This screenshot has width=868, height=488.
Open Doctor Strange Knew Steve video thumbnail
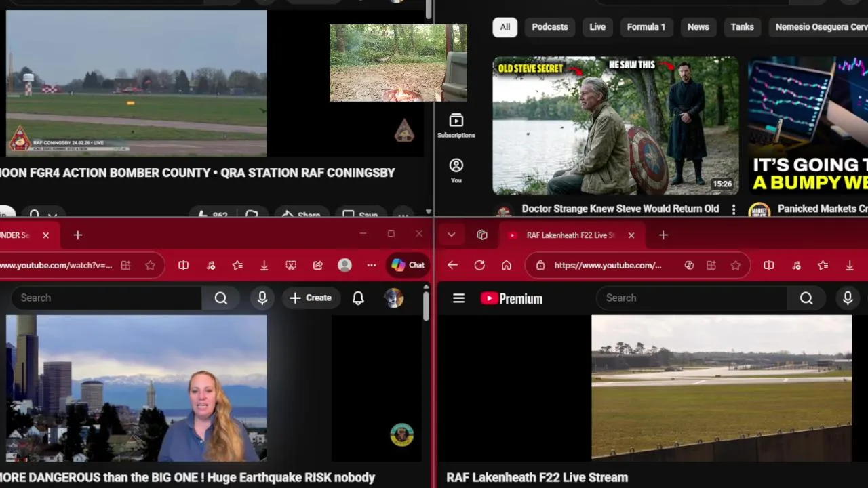(x=616, y=125)
